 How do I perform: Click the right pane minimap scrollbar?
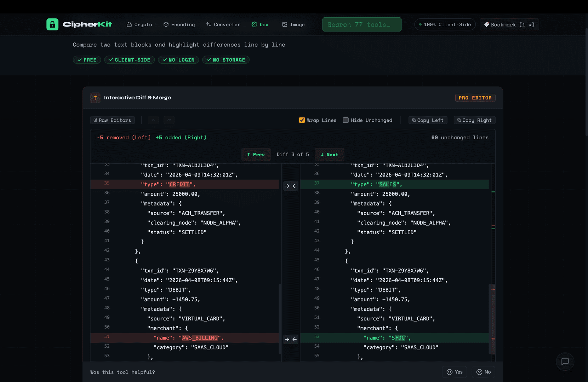coord(493,319)
